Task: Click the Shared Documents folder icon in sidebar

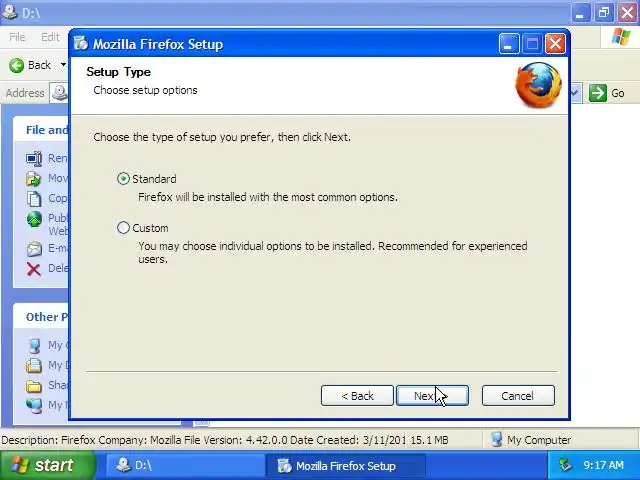Action: pos(34,385)
